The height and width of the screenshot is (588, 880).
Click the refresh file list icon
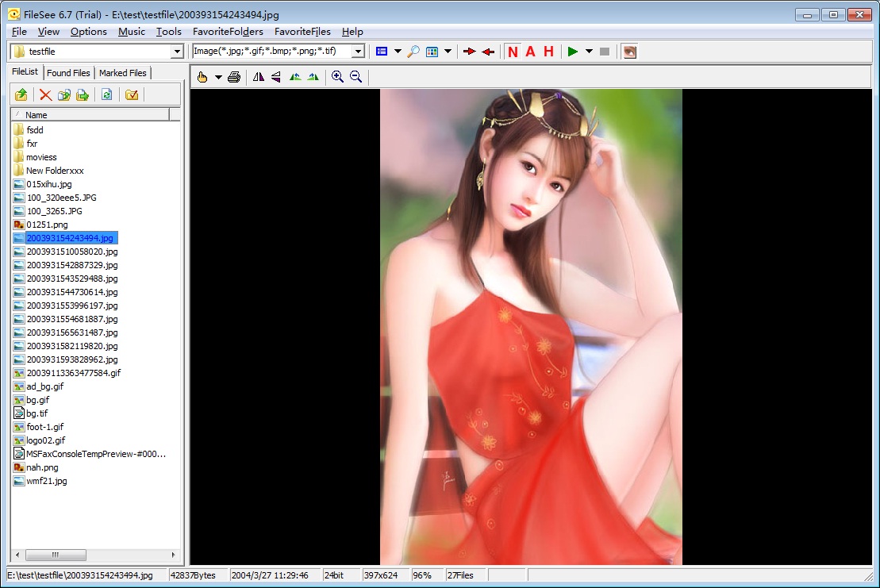point(106,94)
